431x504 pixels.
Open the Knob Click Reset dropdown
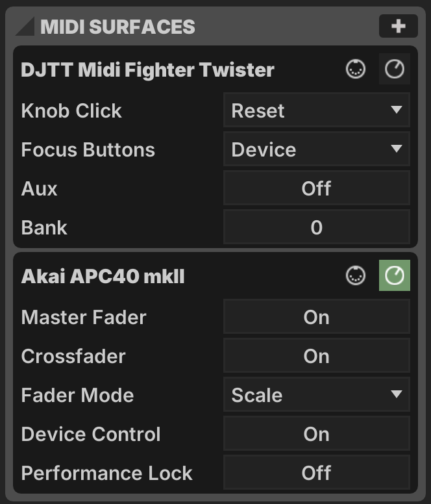pos(317,110)
